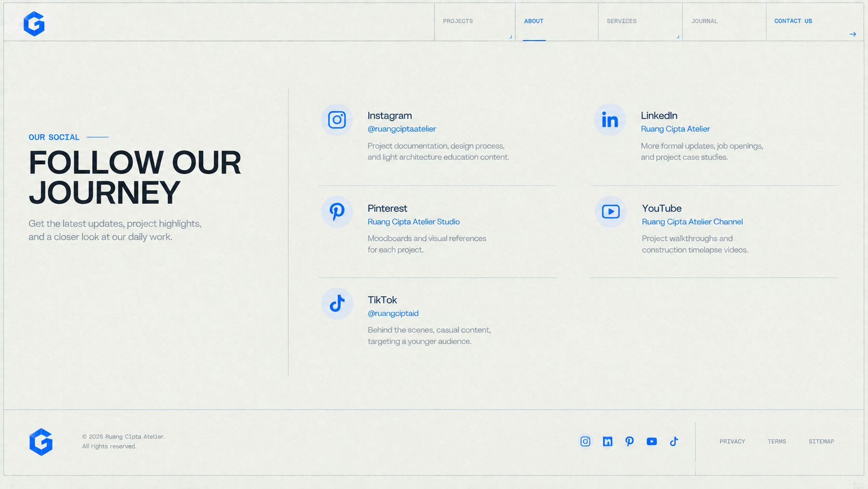868x489 pixels.
Task: Open the @ruangciptaid TikTok handle
Action: click(393, 313)
